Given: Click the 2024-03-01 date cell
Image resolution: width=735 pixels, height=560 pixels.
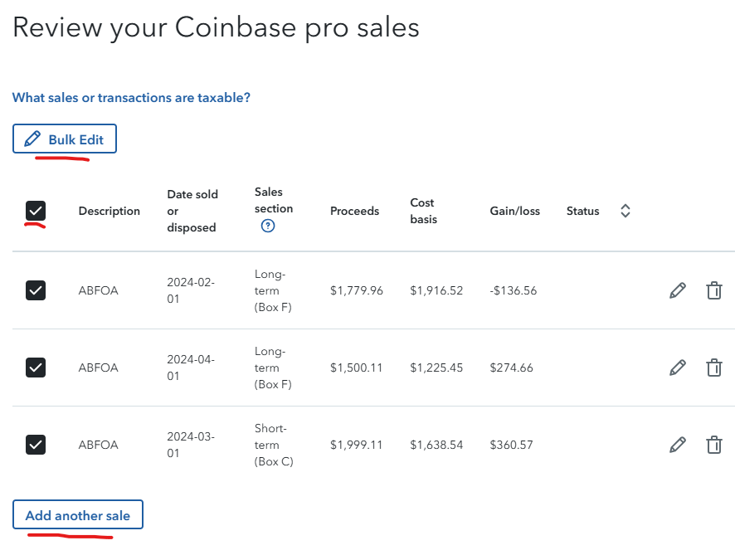Looking at the screenshot, I should (x=191, y=445).
